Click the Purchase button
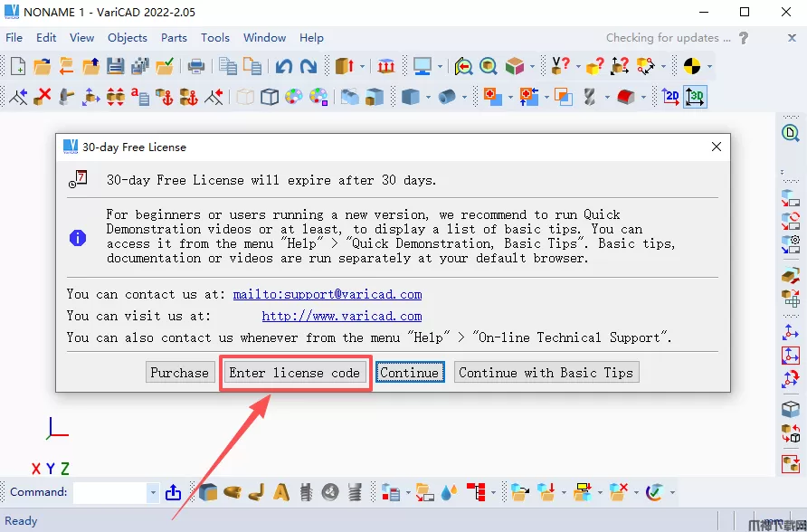The image size is (807, 532). coord(180,373)
